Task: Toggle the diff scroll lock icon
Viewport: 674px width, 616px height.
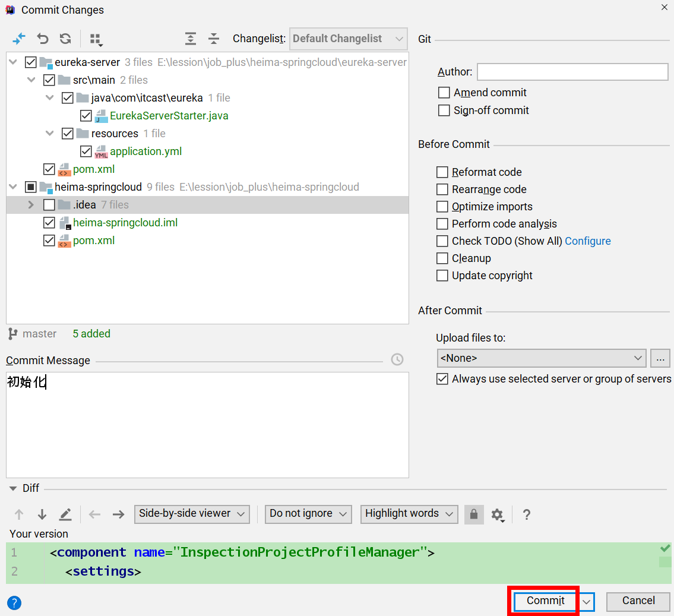Action: coord(474,514)
